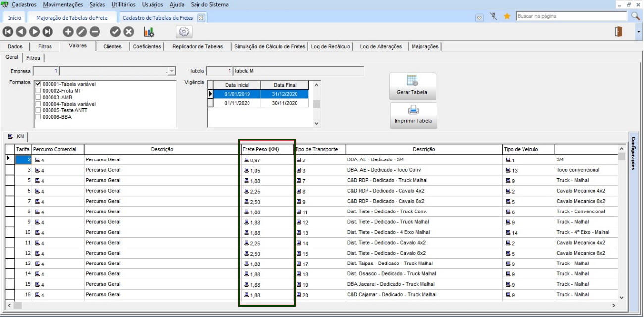The height and width of the screenshot is (317, 644).
Task: Open the Empresa dropdown arrow
Action: pyautogui.click(x=171, y=72)
